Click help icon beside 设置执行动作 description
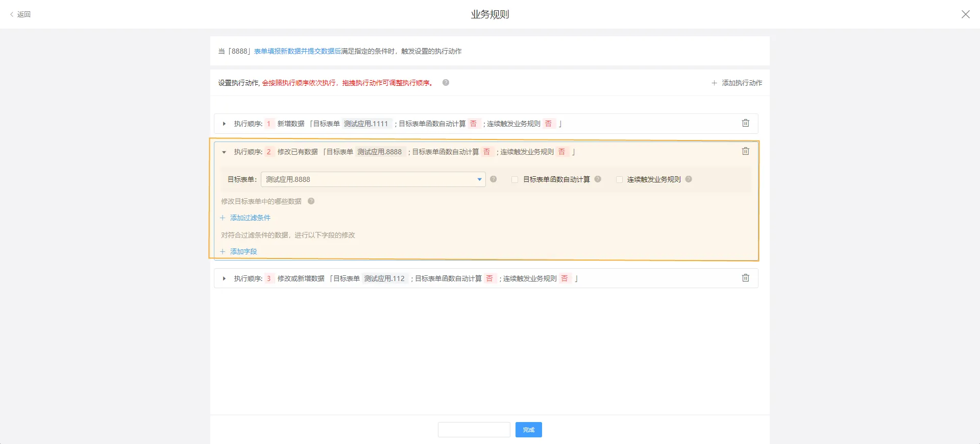This screenshot has width=980, height=444. coord(446,83)
